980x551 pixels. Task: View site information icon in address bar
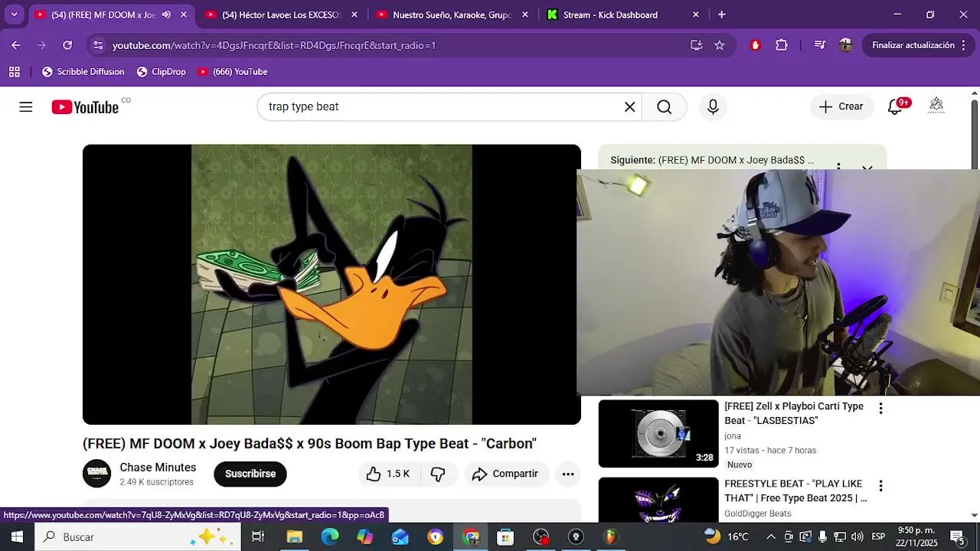[98, 45]
